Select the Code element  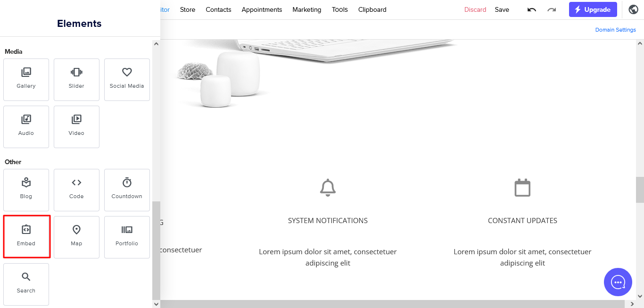click(76, 190)
